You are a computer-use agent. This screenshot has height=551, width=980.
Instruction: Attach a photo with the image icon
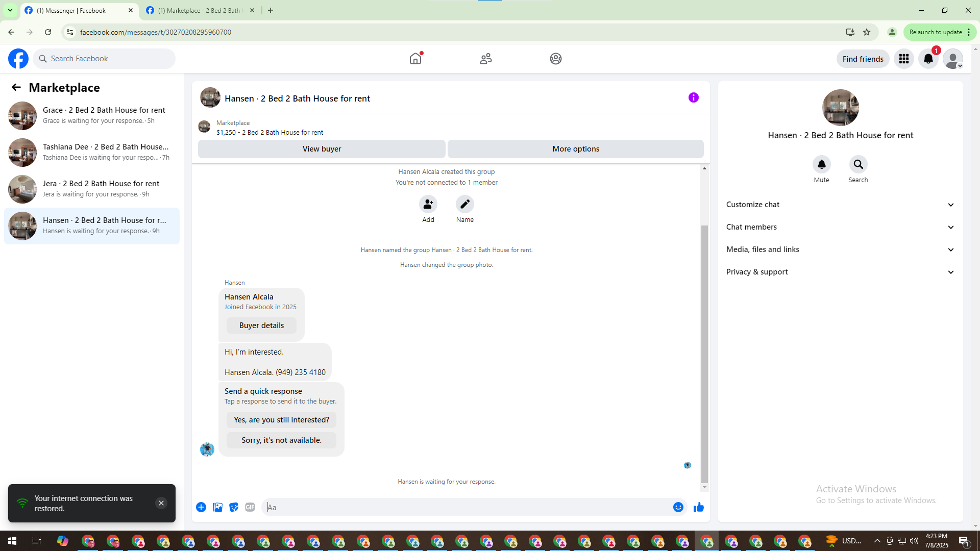coord(217,507)
